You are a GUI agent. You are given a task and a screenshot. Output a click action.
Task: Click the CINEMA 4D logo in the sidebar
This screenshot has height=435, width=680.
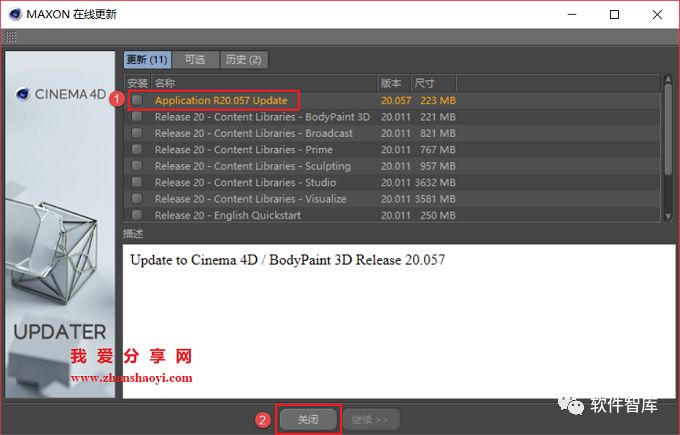pyautogui.click(x=61, y=94)
